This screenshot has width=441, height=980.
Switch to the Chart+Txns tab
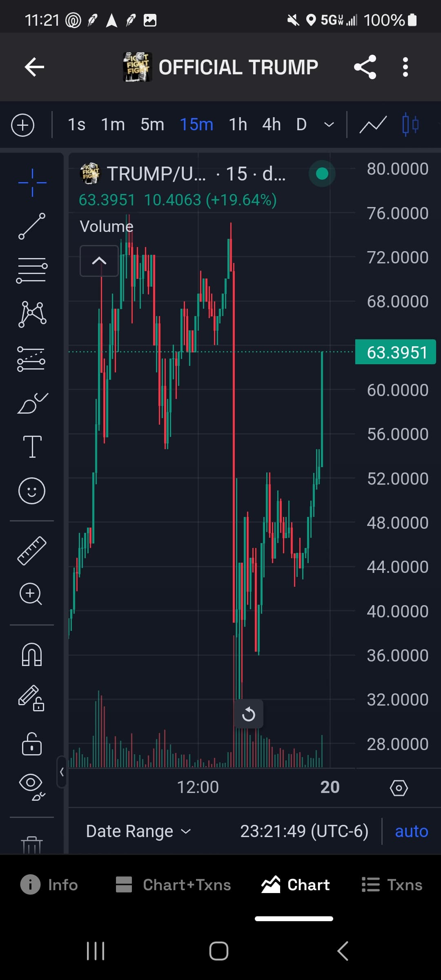click(x=173, y=885)
